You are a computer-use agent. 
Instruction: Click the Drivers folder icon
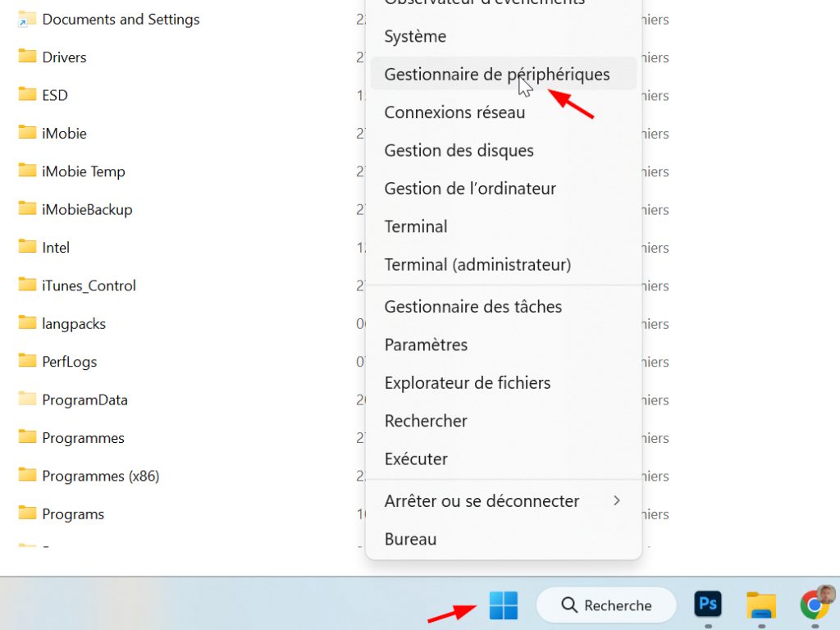[27, 57]
